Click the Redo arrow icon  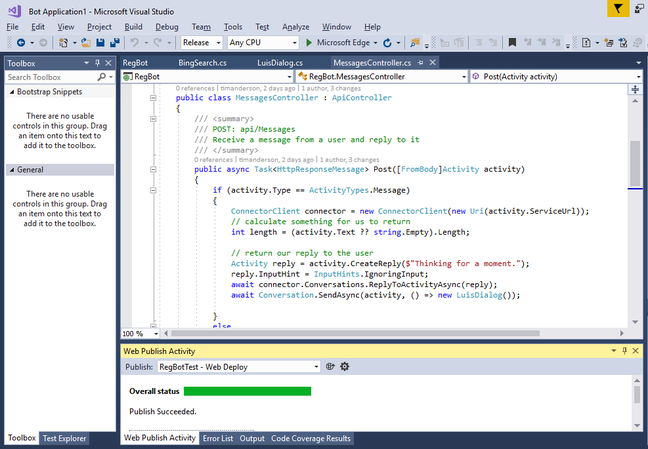(158, 43)
